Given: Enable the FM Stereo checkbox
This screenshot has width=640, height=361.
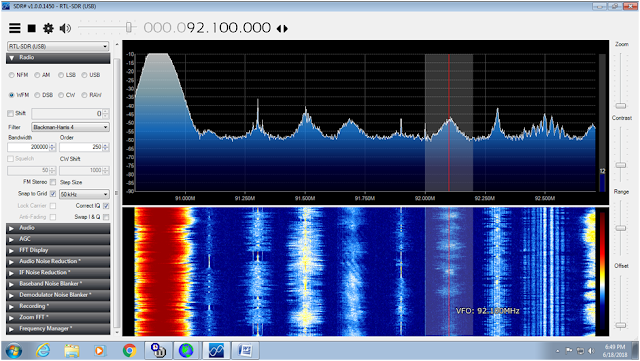Looking at the screenshot, I should (x=53, y=182).
